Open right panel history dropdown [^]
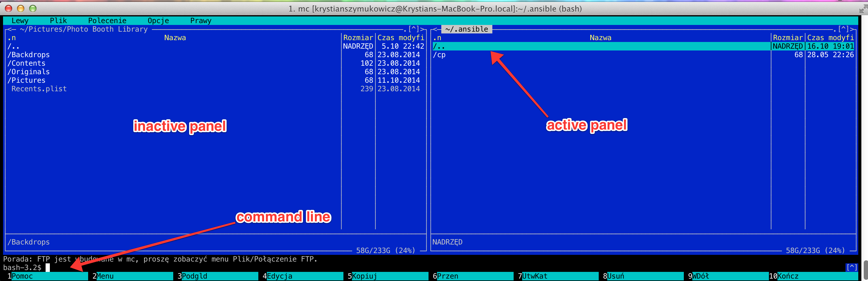Screen dimensions: 868x281 click(843, 29)
